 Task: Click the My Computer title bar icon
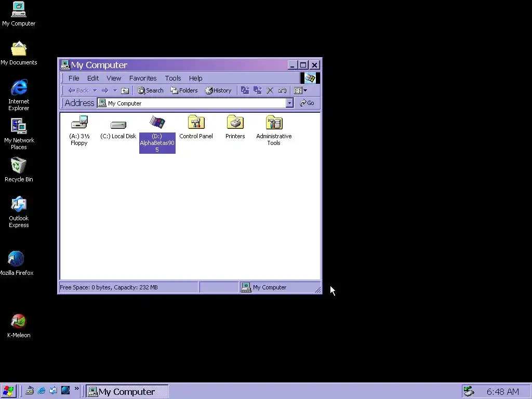65,65
